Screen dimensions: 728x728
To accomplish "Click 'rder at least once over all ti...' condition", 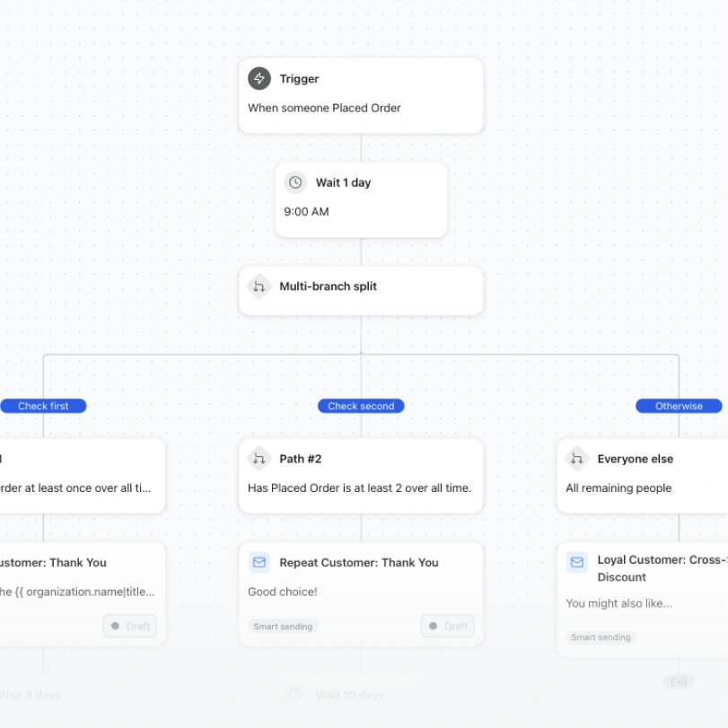I will (x=75, y=488).
